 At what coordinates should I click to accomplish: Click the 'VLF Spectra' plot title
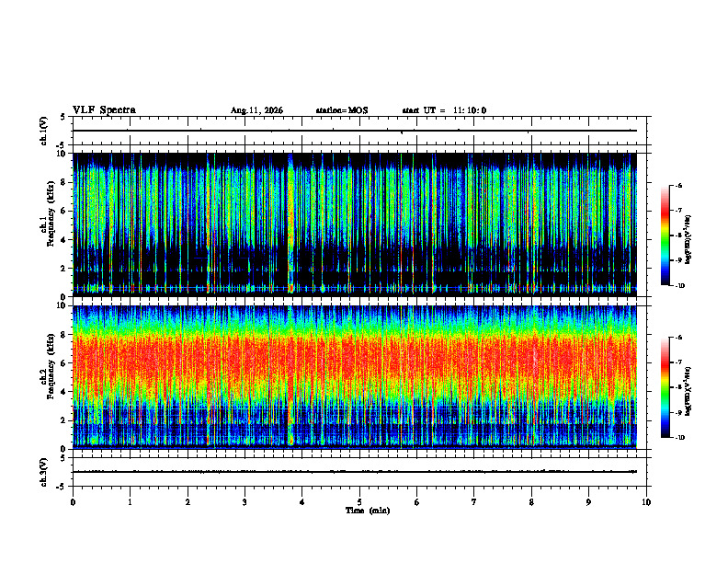tap(104, 110)
